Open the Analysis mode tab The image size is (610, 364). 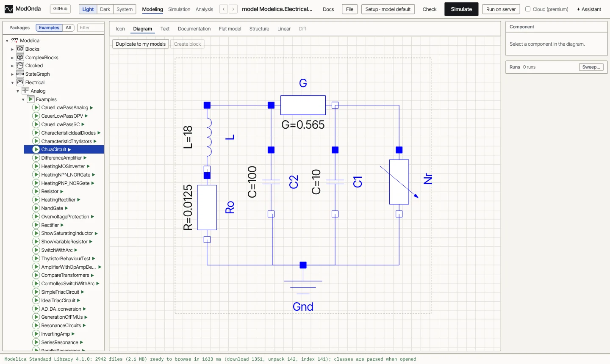tap(204, 9)
